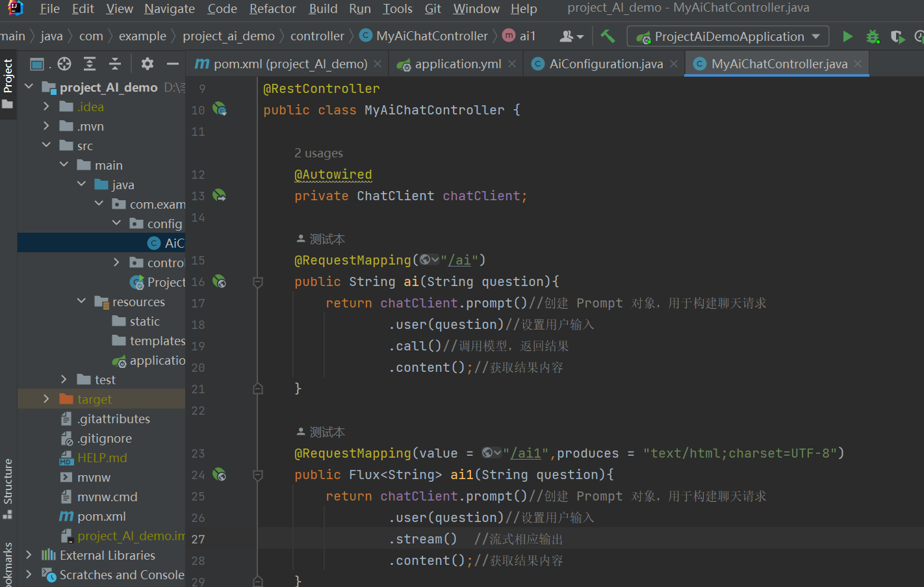The width and height of the screenshot is (924, 587).
Task: Click the locate-file crosshair icon in Project panel
Action: pos(64,64)
